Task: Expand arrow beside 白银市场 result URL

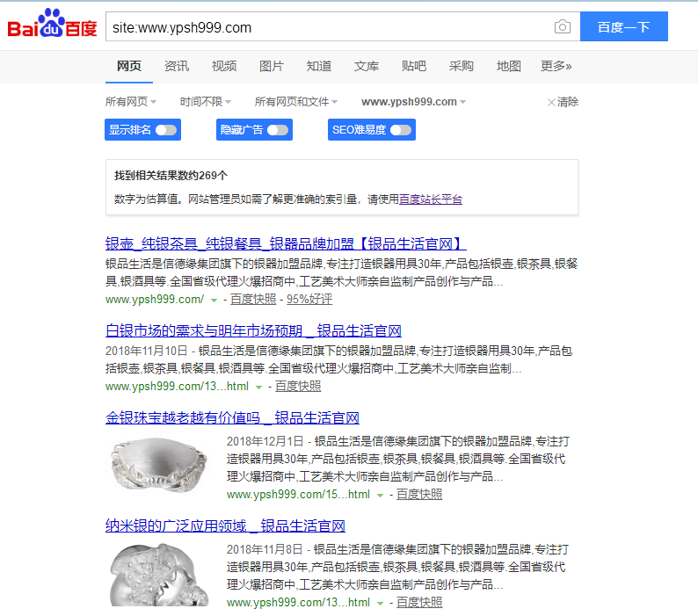Action: tap(258, 388)
